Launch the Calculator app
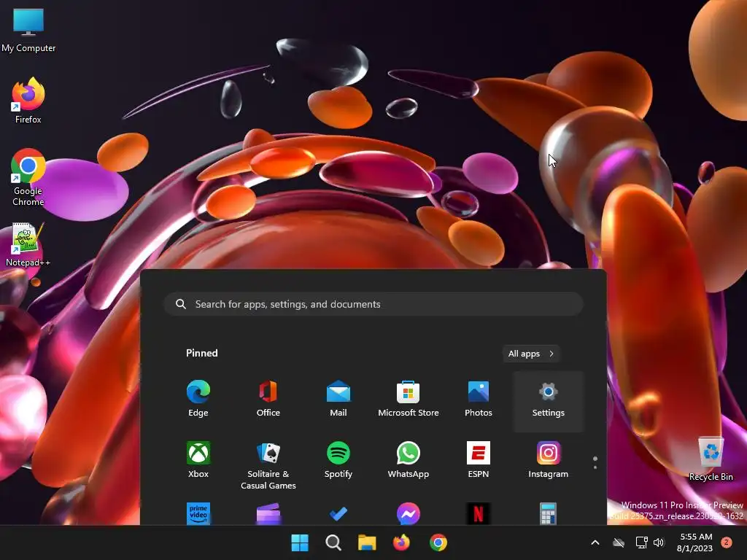Image resolution: width=747 pixels, height=560 pixels. (549, 514)
